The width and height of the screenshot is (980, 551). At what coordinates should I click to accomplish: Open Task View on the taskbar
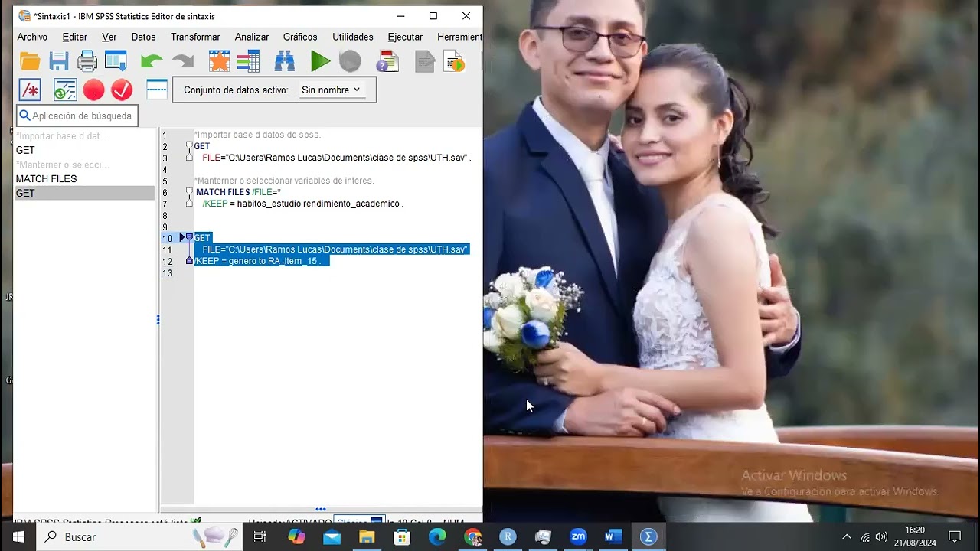click(260, 537)
